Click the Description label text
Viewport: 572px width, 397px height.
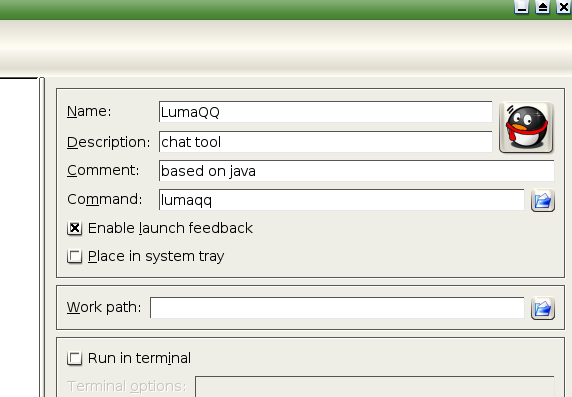coord(108,142)
